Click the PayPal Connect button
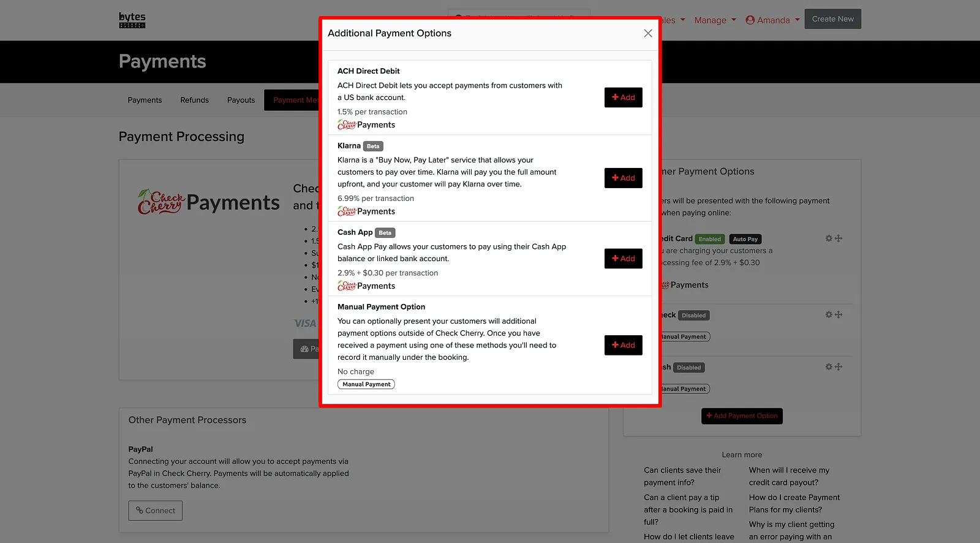 (156, 511)
